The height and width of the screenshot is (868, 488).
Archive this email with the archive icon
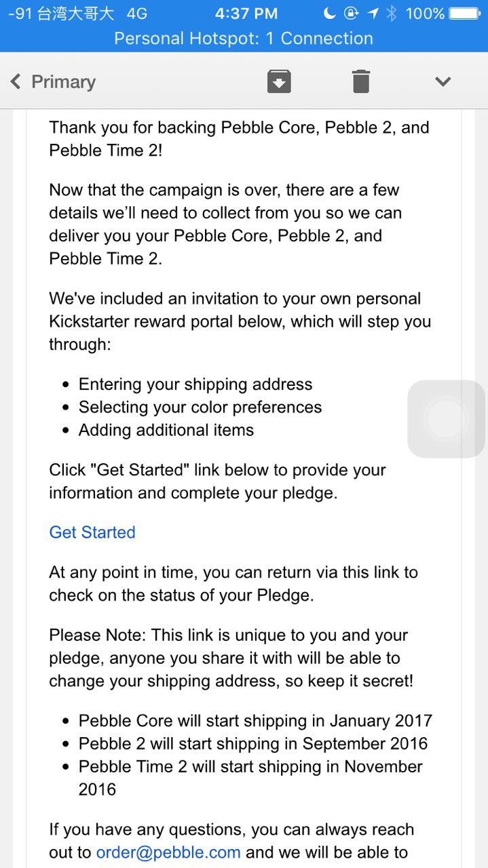coord(279,82)
